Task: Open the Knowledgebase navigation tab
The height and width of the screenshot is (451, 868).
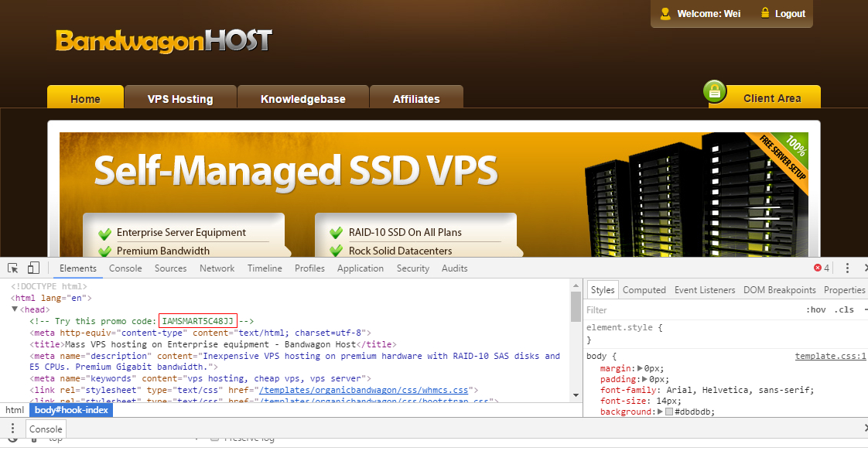Action: (302, 97)
